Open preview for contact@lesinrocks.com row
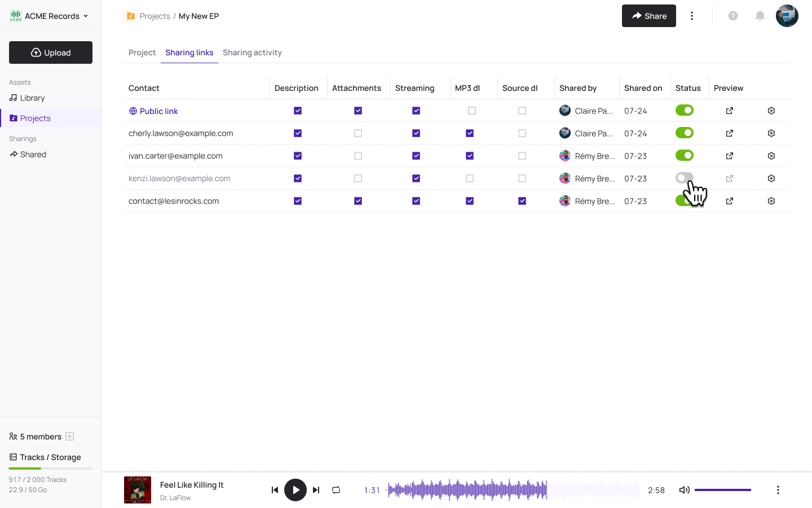Image resolution: width=812 pixels, height=508 pixels. (x=730, y=201)
